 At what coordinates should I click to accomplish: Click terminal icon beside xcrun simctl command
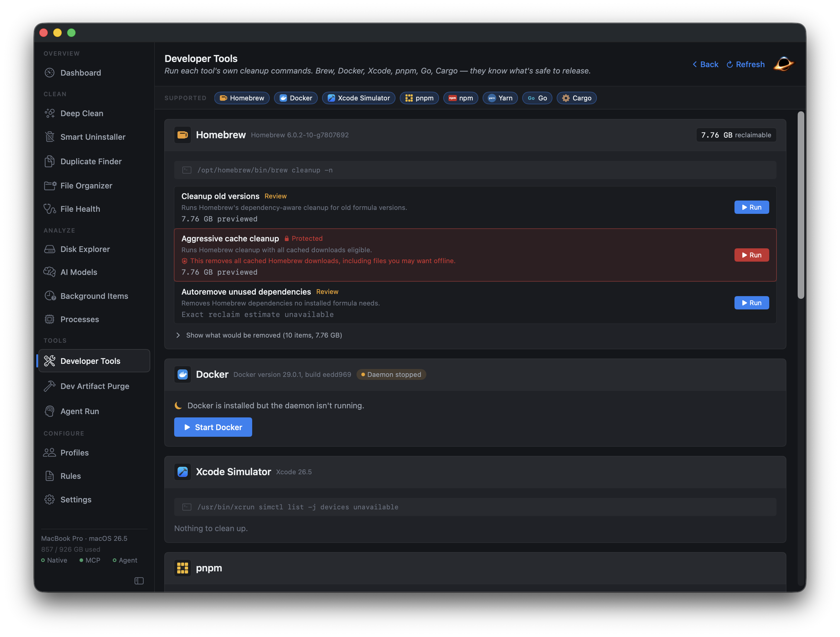click(187, 507)
